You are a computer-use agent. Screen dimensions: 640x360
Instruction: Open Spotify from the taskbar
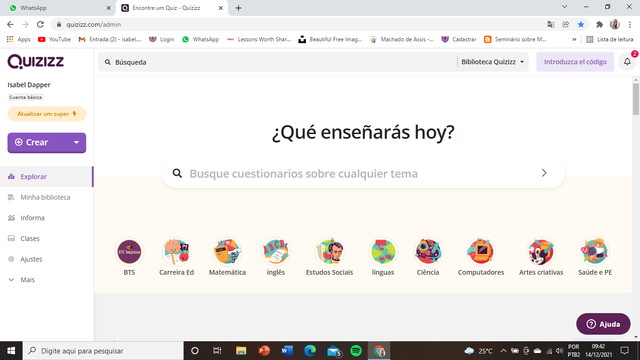point(356,351)
